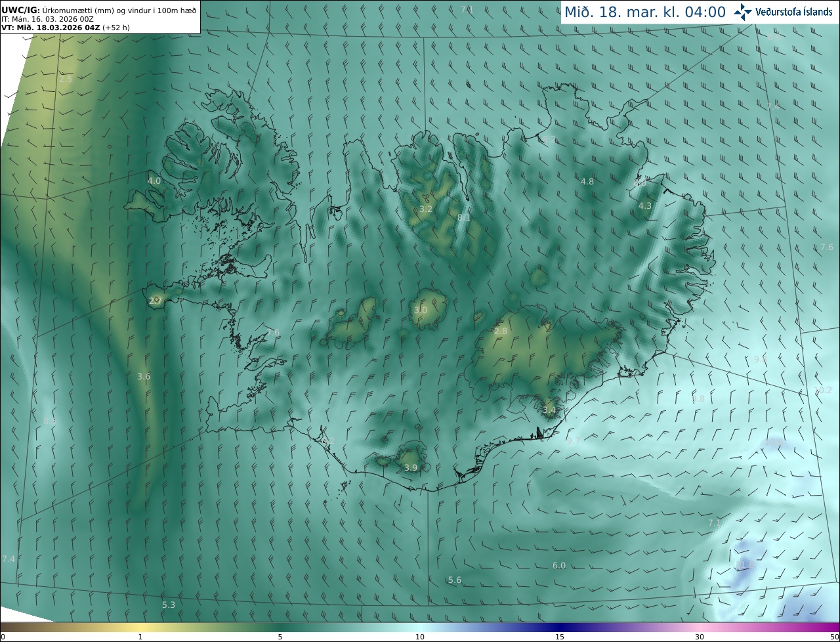The width and height of the screenshot is (840, 642).
Task: Click the 3.2 value on the map
Action: pyautogui.click(x=426, y=209)
